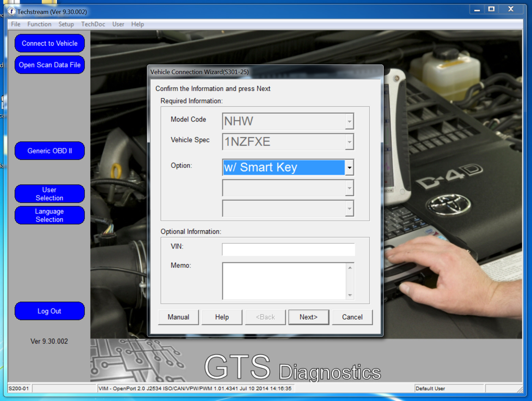Proceed with the Next> button

309,317
